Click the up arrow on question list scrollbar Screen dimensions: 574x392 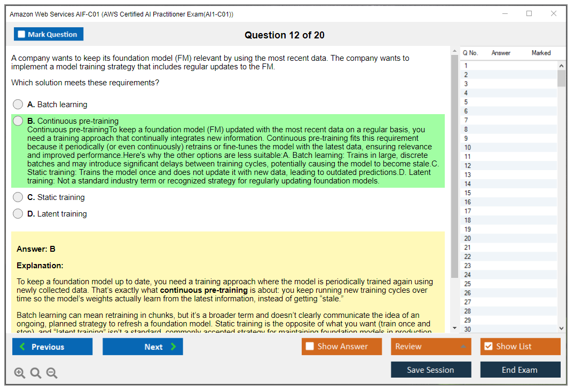click(561, 65)
